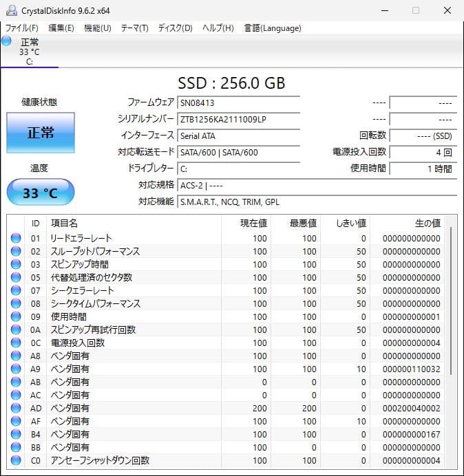Open the ファイル(F) menu
The image size is (464, 476).
tap(22, 28)
